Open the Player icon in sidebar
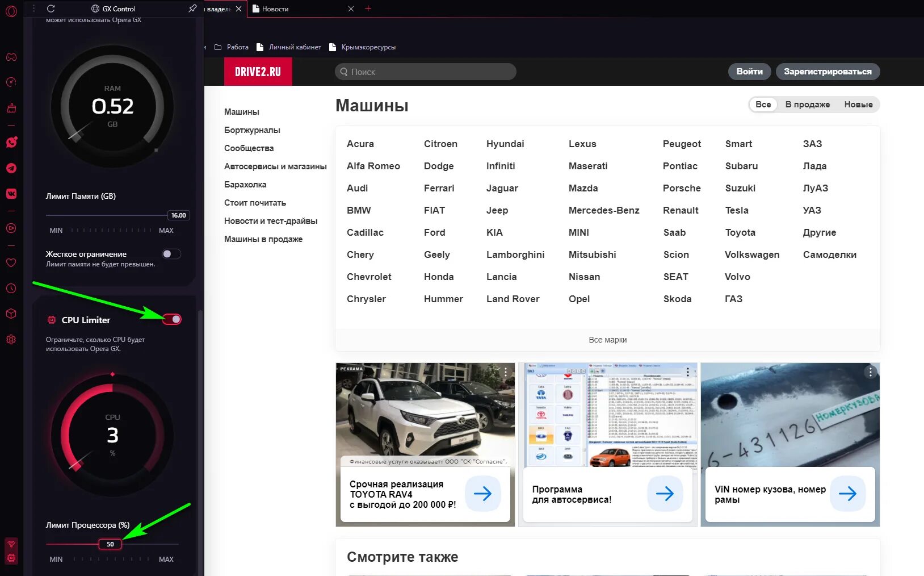Screen dimensions: 924x576 click(x=11, y=228)
